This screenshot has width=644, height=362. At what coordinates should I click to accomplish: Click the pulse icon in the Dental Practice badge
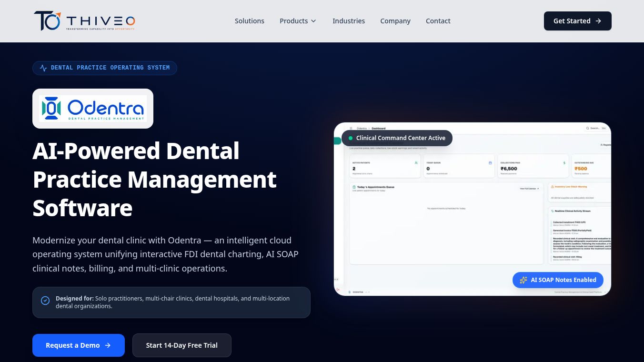43,68
